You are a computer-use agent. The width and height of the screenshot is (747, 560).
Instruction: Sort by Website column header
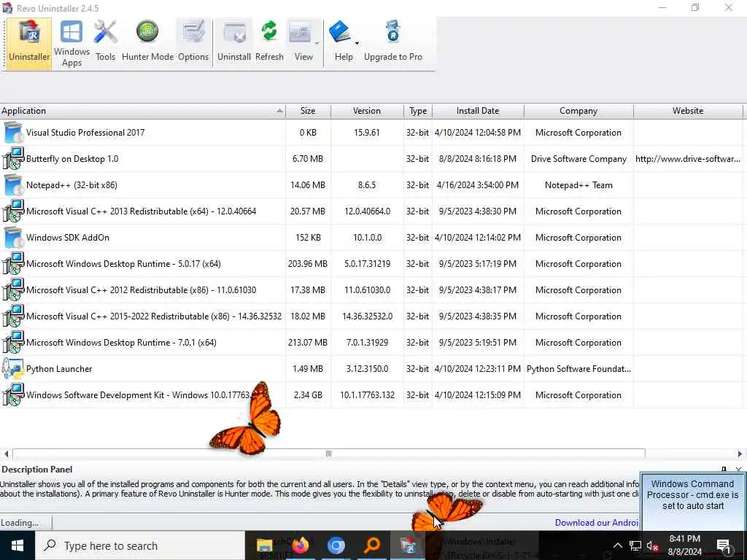point(688,111)
